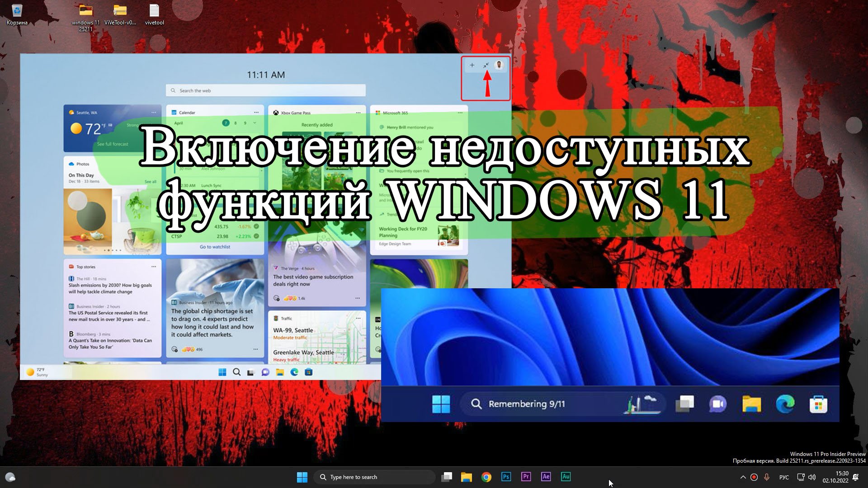Open the volume speaker control
This screenshot has height=488, width=868.
(812, 477)
